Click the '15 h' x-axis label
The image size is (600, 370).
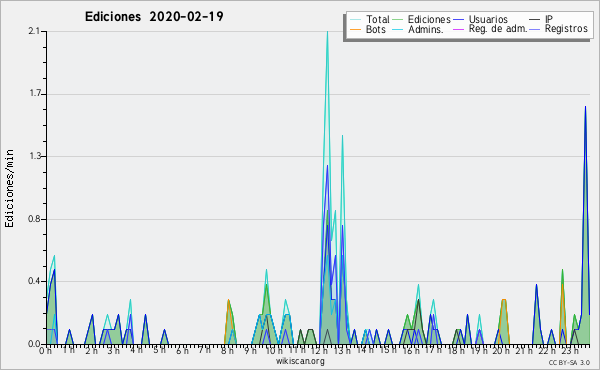(388, 350)
